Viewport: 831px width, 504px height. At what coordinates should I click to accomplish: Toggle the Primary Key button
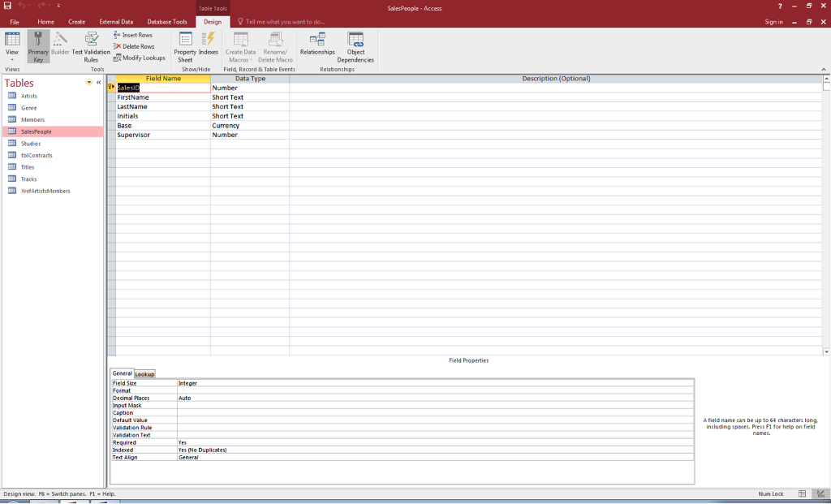pyautogui.click(x=38, y=46)
